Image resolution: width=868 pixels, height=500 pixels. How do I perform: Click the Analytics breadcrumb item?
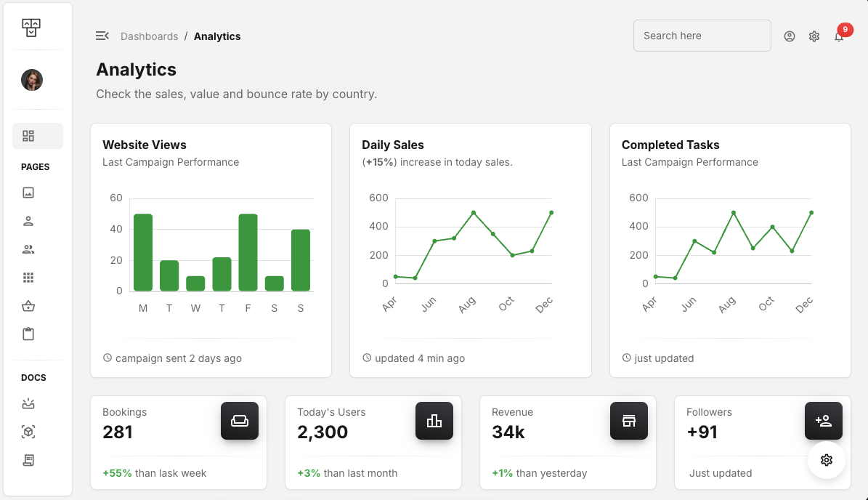(x=217, y=36)
